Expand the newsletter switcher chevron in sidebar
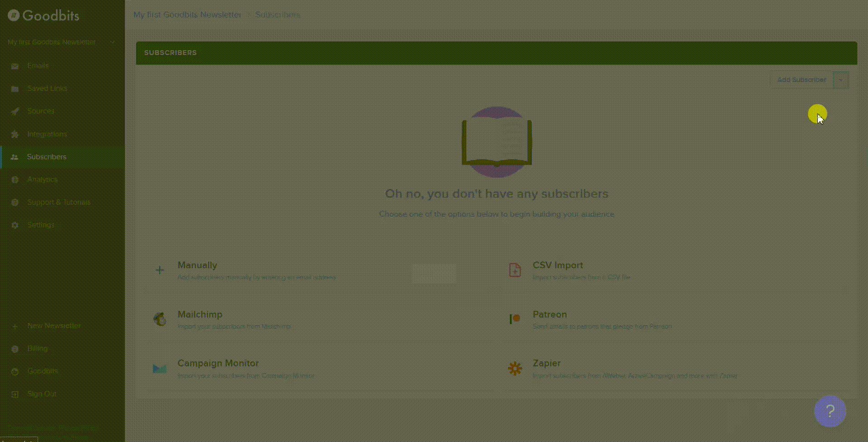Image resolution: width=868 pixels, height=442 pixels. click(x=112, y=42)
